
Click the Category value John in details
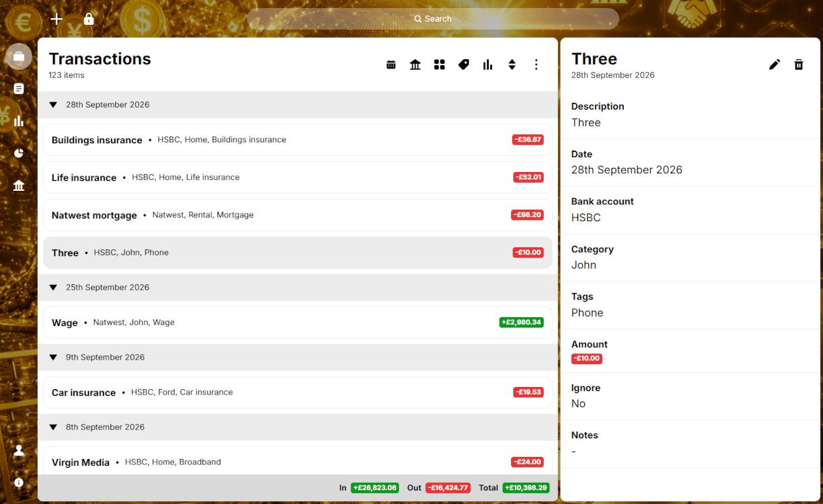pyautogui.click(x=584, y=265)
